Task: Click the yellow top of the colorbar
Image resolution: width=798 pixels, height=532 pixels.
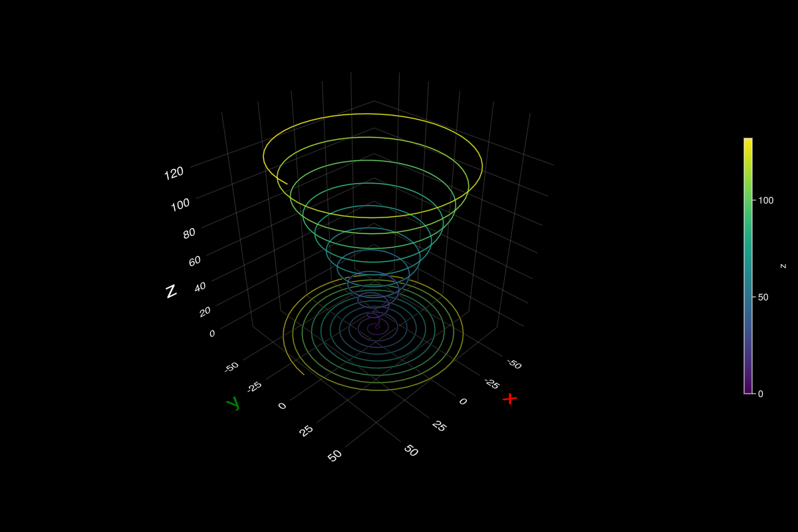Action: 748,141
